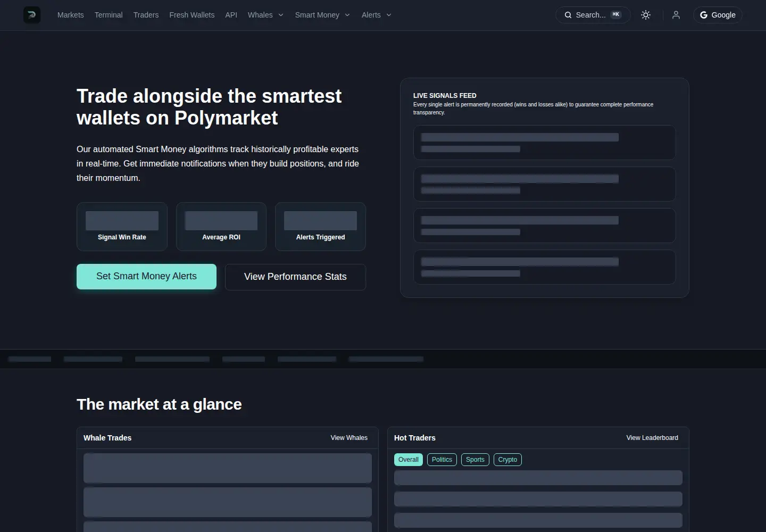The image size is (766, 532).
Task: Click the LIVE SIGNALS FEED heading
Action: 445,96
